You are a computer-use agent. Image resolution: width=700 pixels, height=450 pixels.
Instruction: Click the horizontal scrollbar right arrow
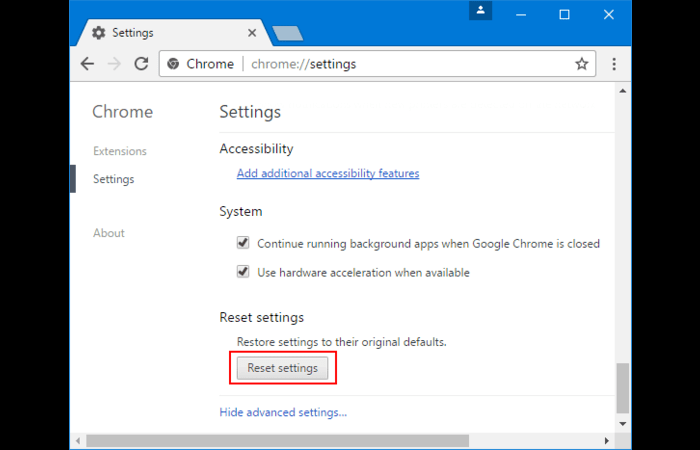607,441
